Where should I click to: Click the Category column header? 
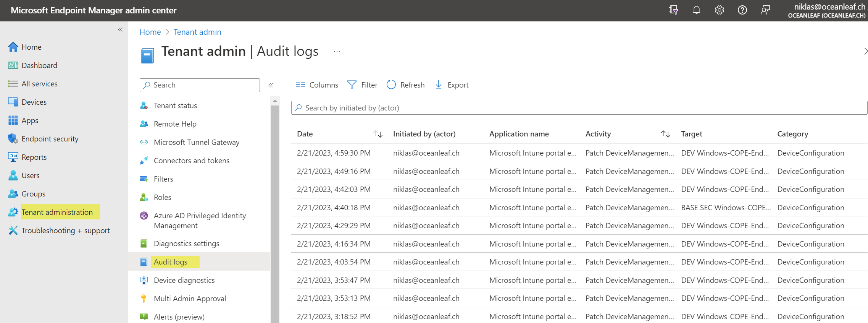(792, 134)
